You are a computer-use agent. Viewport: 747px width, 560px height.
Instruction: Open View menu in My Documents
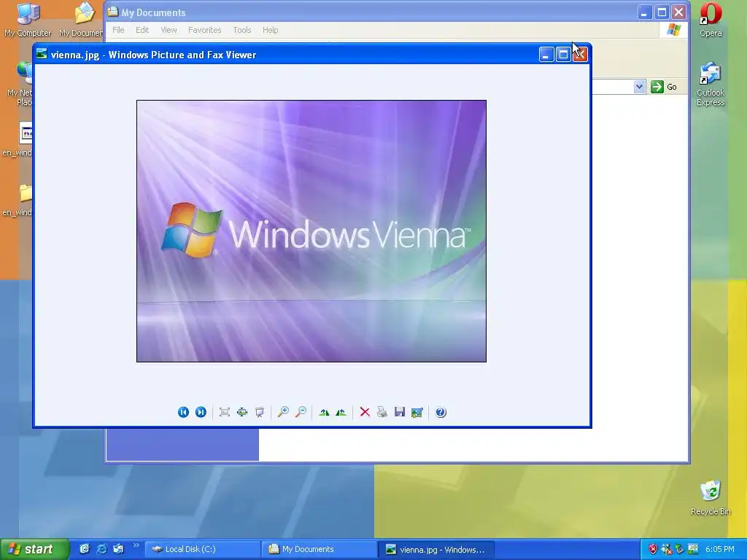169,30
